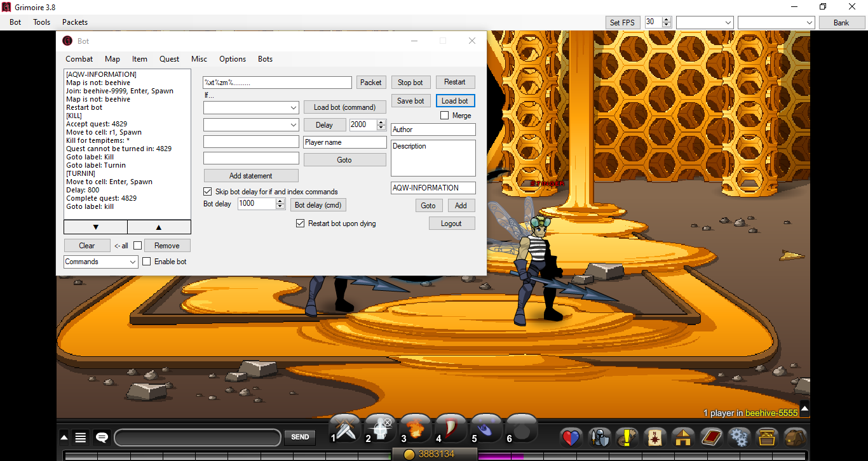Move selected command down with ▼ button

pyautogui.click(x=95, y=227)
